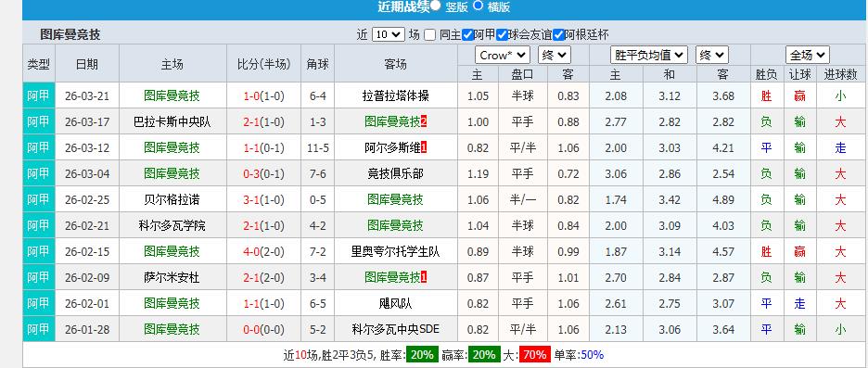
Task: Tick the 同主 checkbox
Action: [x=430, y=35]
